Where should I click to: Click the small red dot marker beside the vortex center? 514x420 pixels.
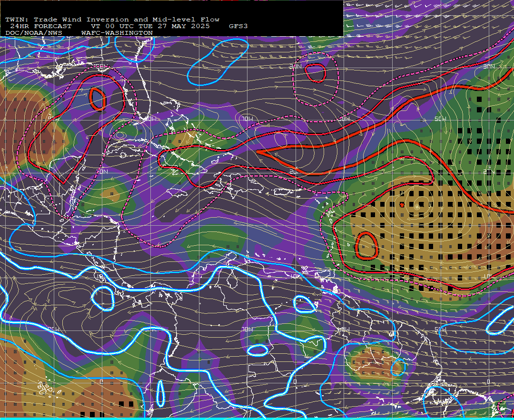click(402, 205)
